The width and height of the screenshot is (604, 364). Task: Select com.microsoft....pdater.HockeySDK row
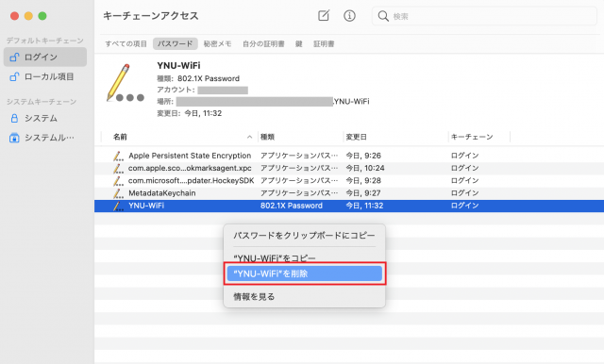[x=349, y=180]
